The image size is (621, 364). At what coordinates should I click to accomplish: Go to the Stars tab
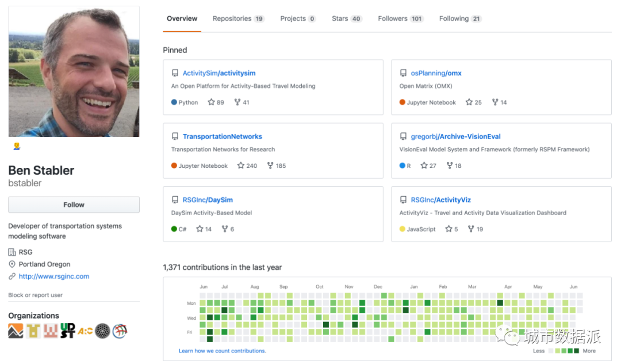point(347,18)
